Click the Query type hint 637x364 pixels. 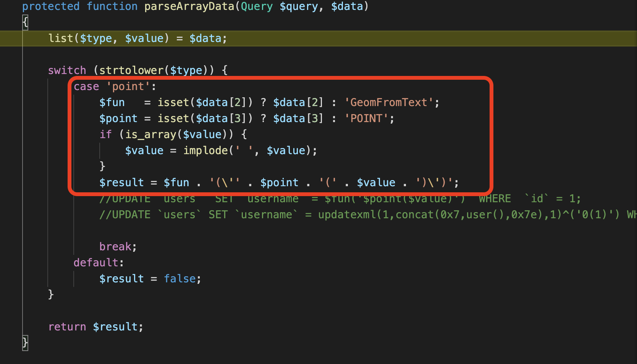(257, 6)
